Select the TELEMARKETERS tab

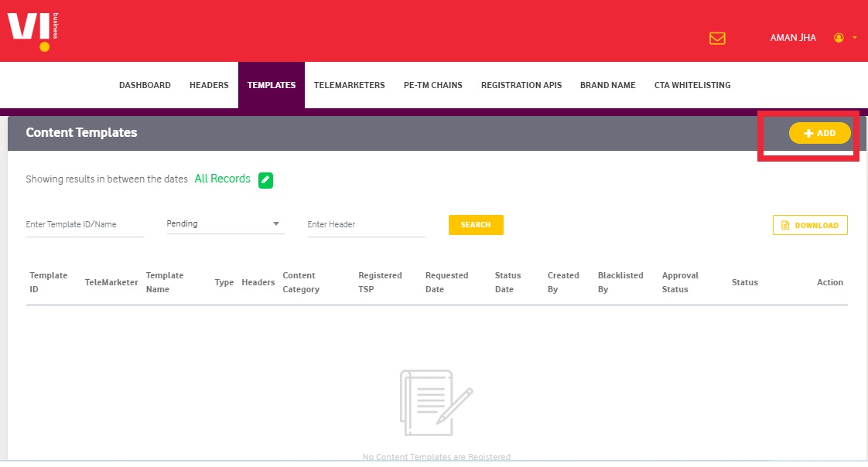[349, 85]
